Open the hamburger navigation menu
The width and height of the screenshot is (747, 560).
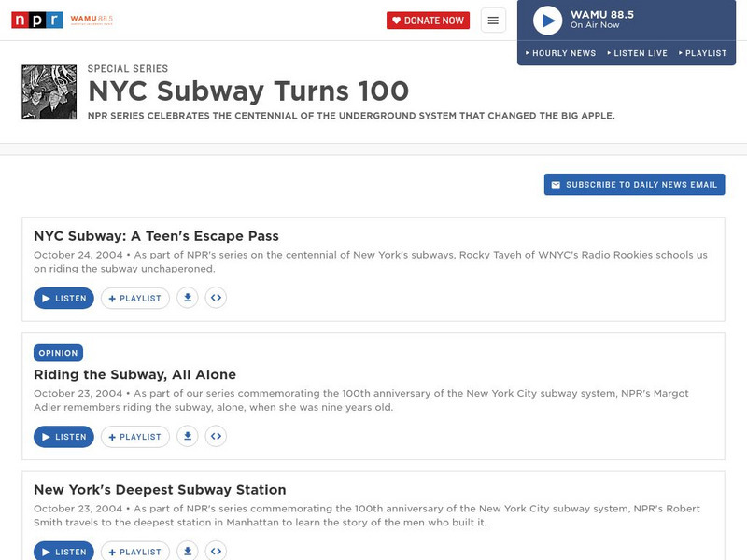[493, 20]
